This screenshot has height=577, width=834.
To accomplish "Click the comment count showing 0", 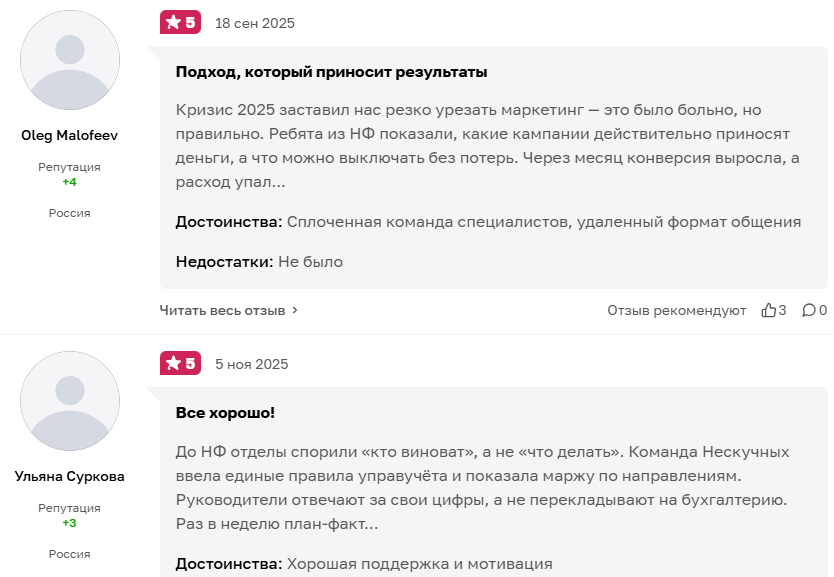I will tap(823, 311).
